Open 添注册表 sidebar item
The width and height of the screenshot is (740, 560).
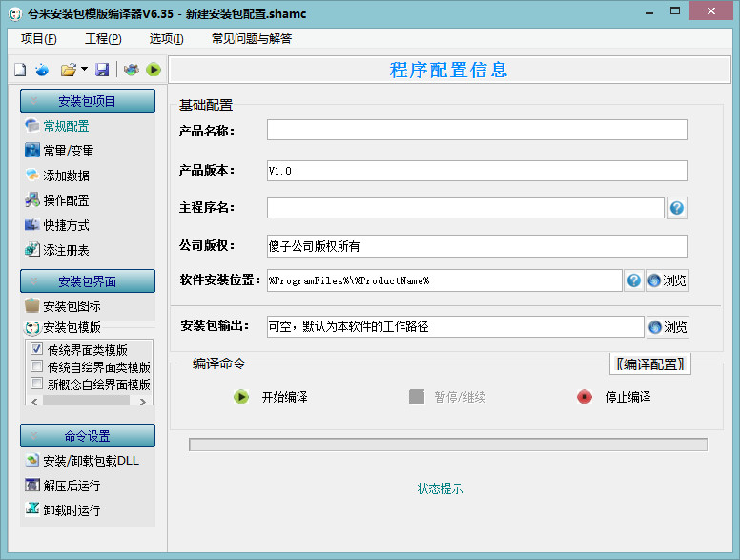click(x=57, y=250)
